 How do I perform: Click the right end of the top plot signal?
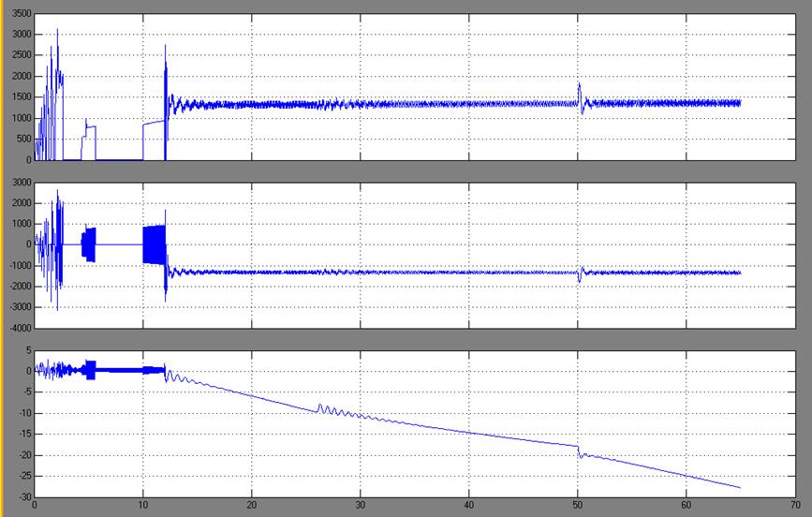coord(739,102)
